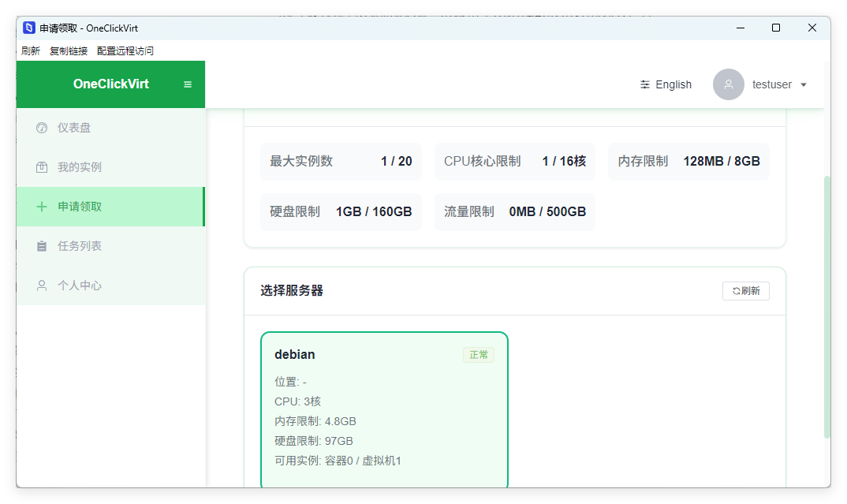Switch language by clicking English
847x504 pixels.
(675, 84)
